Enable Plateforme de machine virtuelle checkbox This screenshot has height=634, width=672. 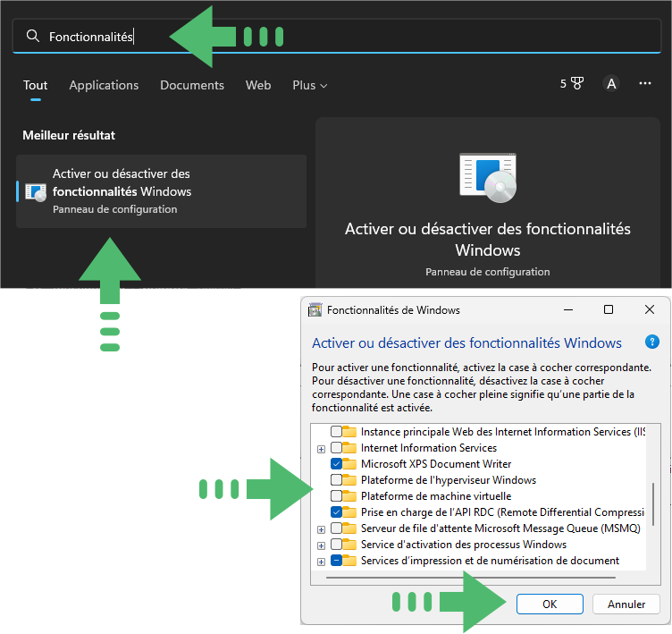[336, 496]
